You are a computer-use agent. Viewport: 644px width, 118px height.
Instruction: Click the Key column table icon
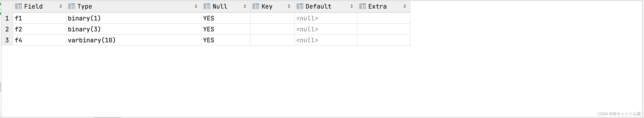tap(256, 6)
